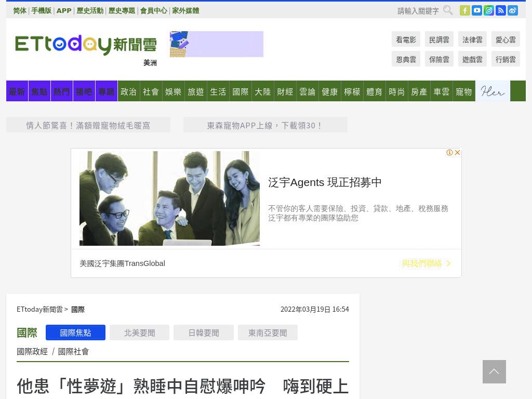The width and height of the screenshot is (532, 399).
Task: Select 財經 in navigation bar
Action: tap(285, 91)
